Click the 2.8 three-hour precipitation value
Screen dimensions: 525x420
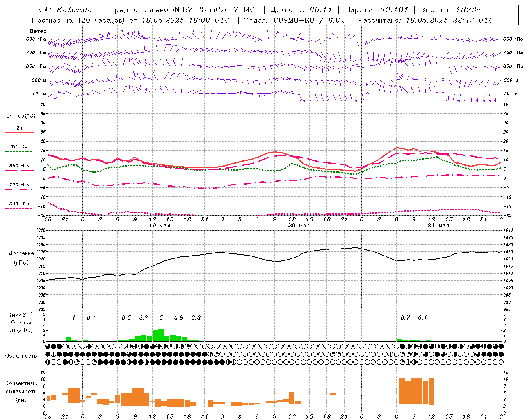click(178, 318)
